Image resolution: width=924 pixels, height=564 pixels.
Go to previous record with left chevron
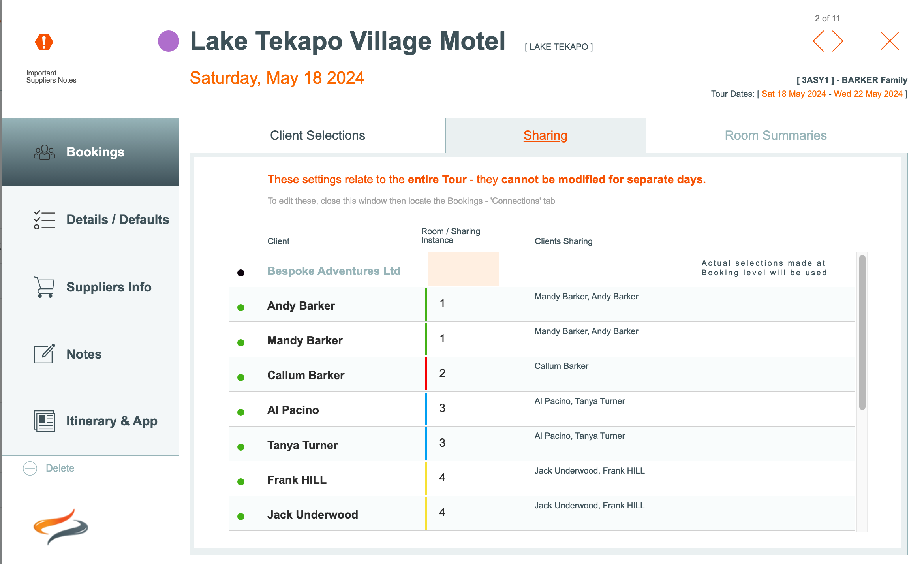[x=819, y=41]
